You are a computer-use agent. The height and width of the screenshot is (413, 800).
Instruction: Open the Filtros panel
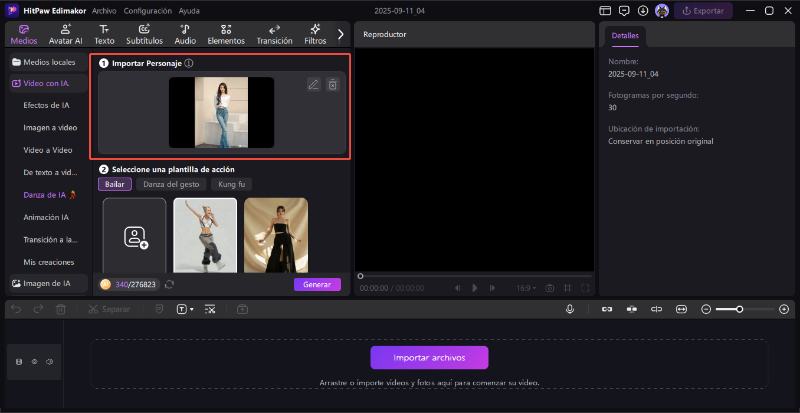(x=315, y=35)
